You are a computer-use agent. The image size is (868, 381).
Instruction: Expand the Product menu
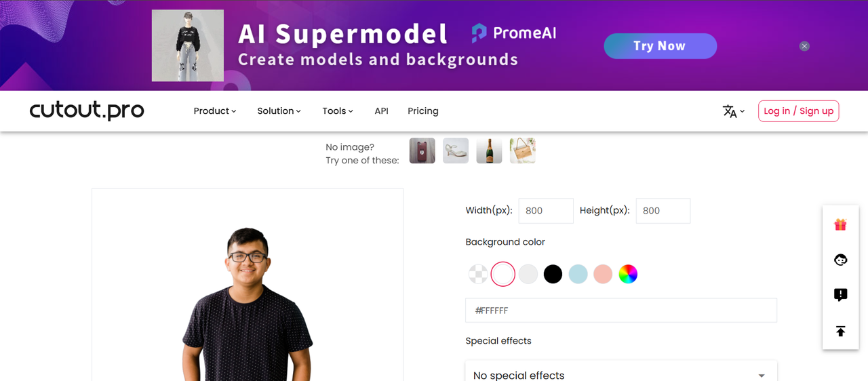214,111
